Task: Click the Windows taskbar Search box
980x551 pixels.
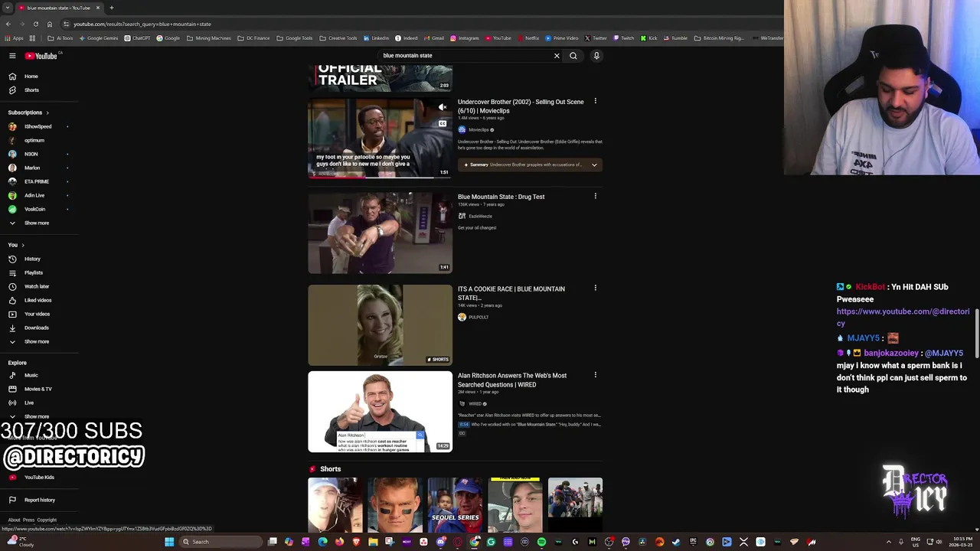Action: click(221, 542)
